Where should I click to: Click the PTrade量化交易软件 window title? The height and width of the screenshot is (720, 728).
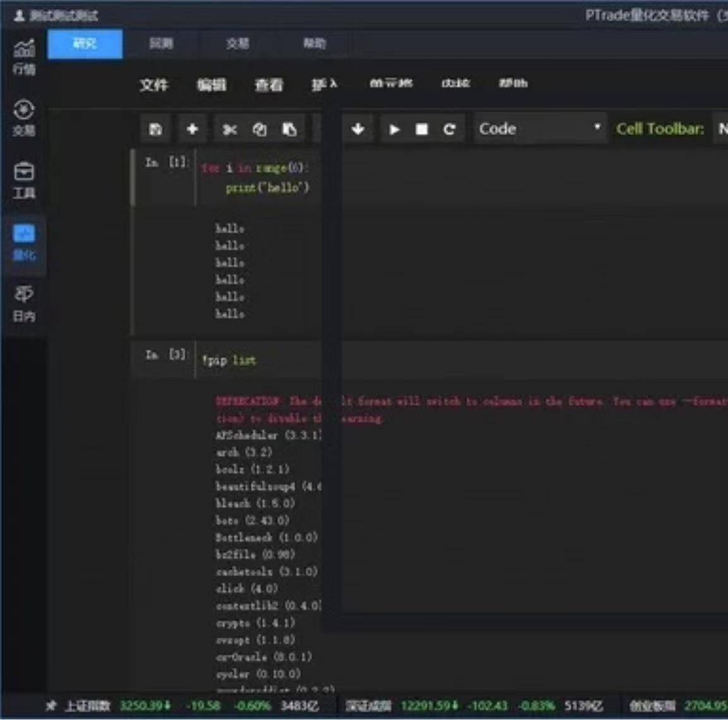647,16
